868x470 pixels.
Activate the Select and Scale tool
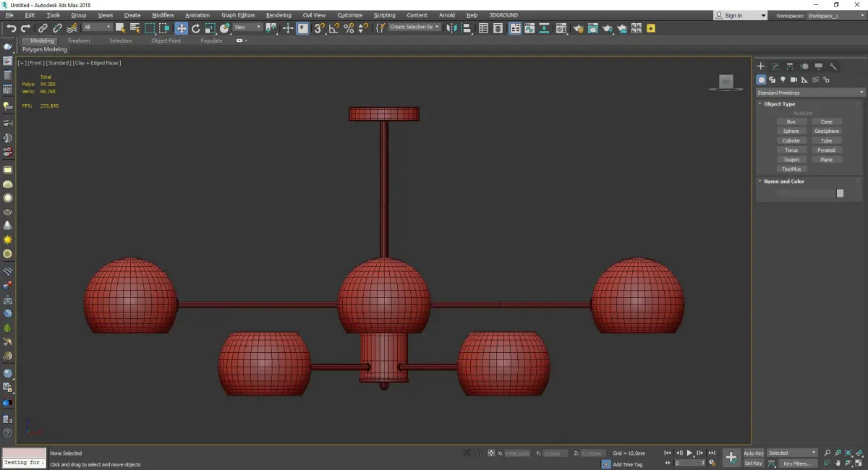coord(210,28)
